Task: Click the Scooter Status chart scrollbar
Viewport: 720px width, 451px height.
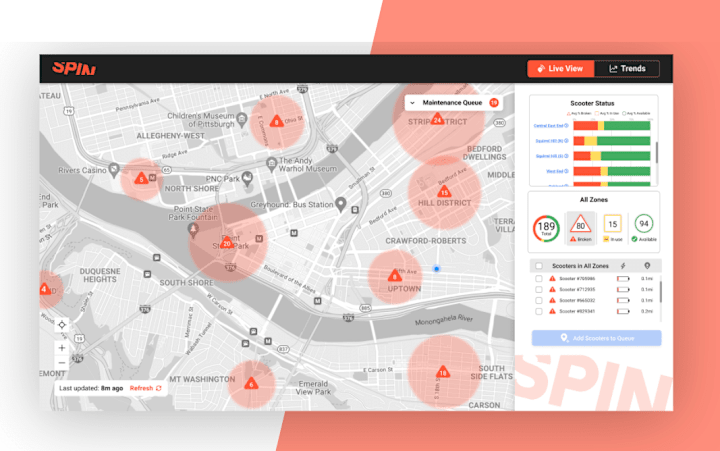Action: 657,152
